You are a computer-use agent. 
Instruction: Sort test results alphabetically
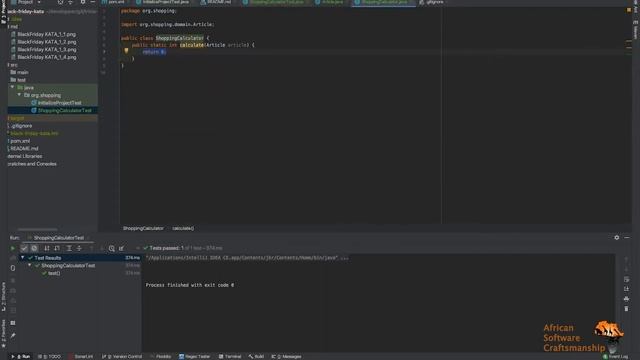(47, 248)
